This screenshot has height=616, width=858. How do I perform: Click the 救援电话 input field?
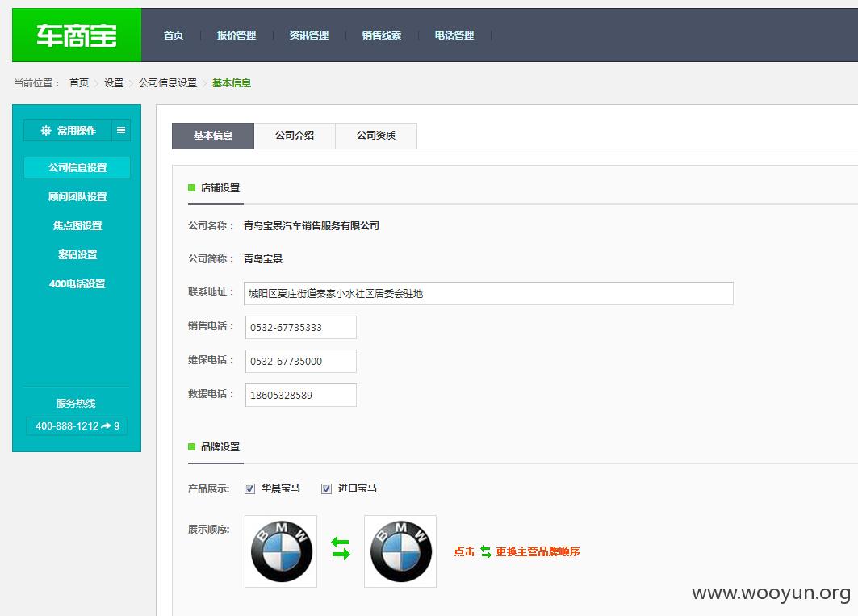301,396
